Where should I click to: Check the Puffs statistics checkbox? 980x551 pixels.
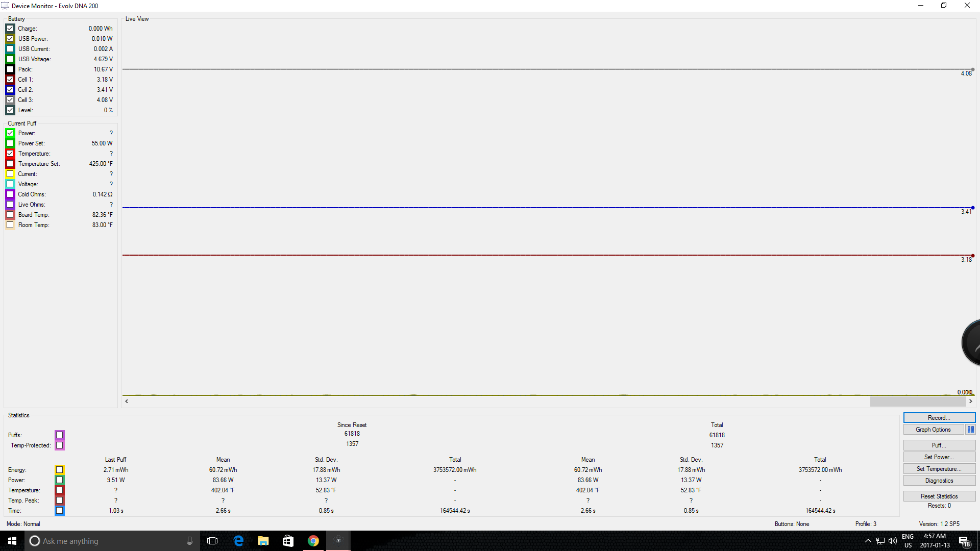click(60, 435)
